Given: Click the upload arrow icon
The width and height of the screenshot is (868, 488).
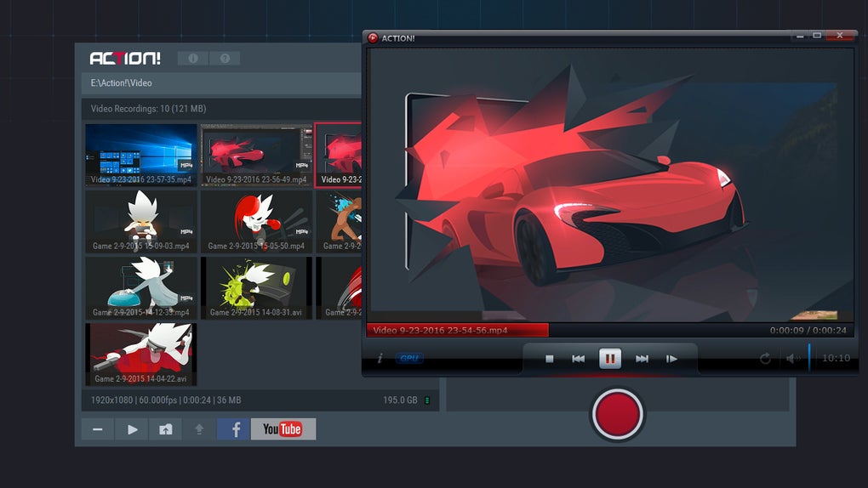Looking at the screenshot, I should tap(199, 429).
